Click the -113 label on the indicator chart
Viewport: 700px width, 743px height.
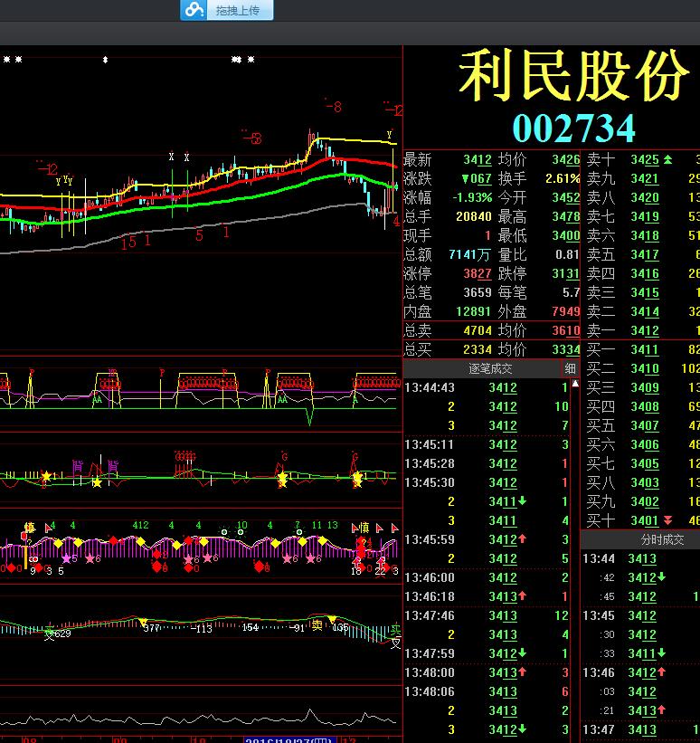[x=202, y=629]
